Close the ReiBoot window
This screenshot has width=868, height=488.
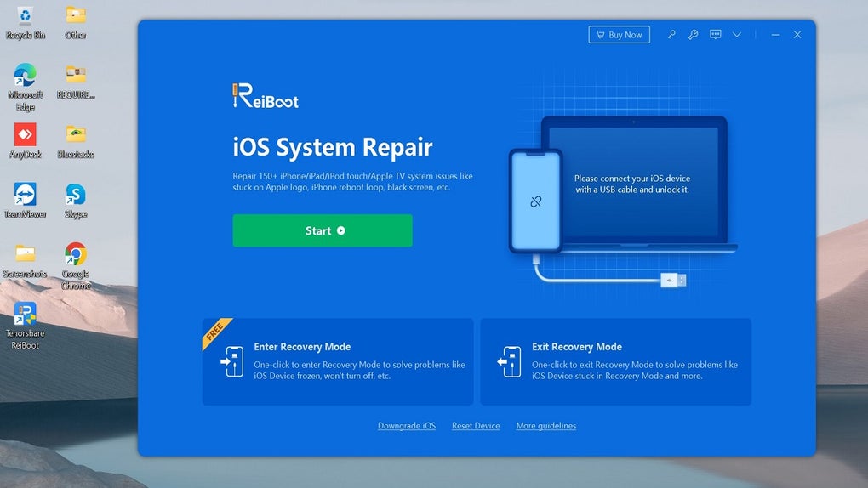click(x=797, y=35)
